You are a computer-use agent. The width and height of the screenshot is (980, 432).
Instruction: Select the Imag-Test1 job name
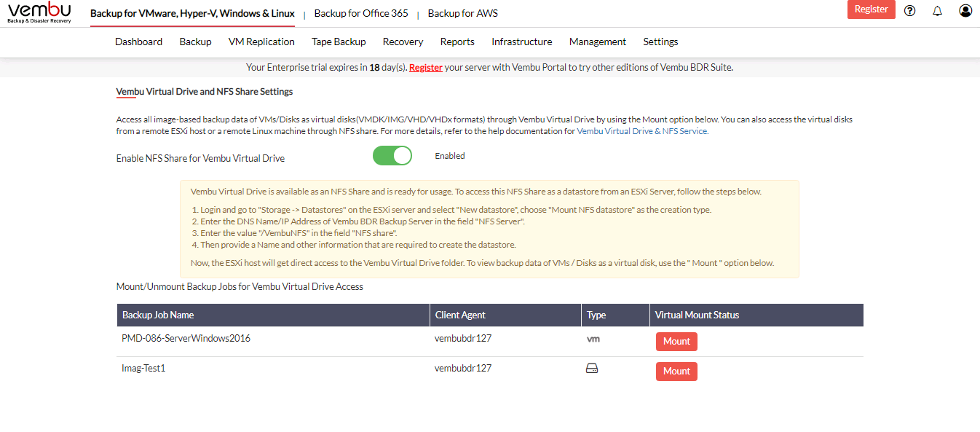pos(143,368)
